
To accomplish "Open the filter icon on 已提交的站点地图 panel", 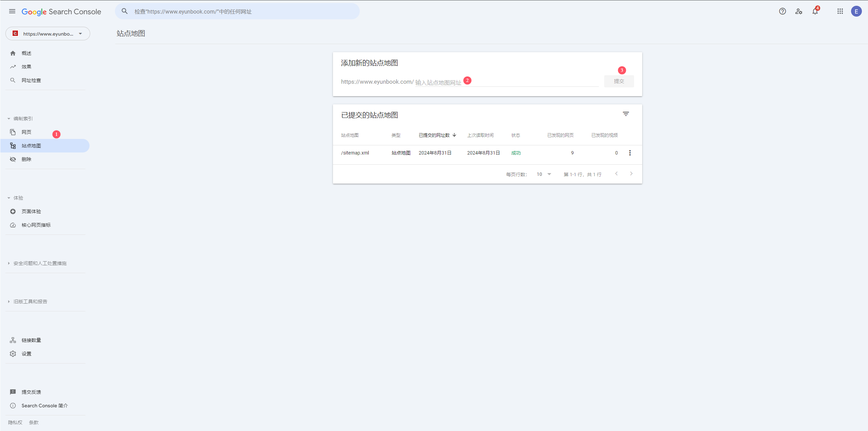I will click(626, 114).
